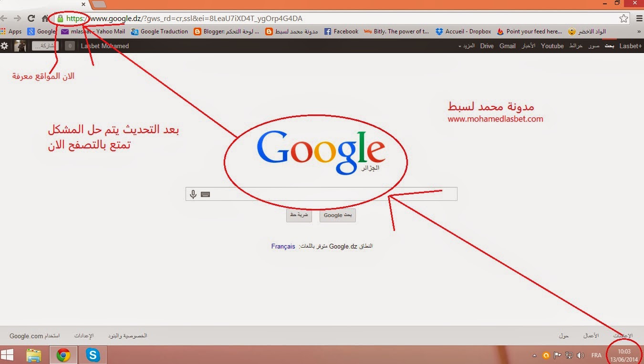Open the حول footer link
The image size is (644, 364).
(564, 336)
